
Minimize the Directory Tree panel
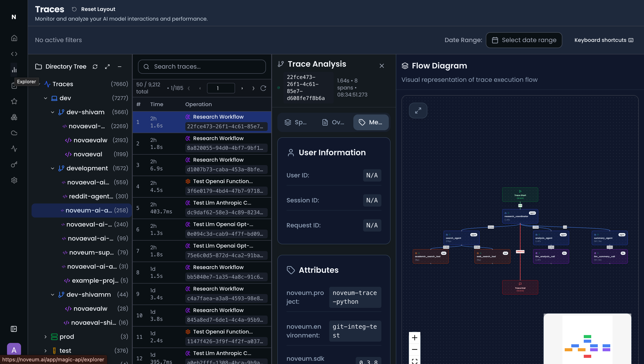[120, 67]
